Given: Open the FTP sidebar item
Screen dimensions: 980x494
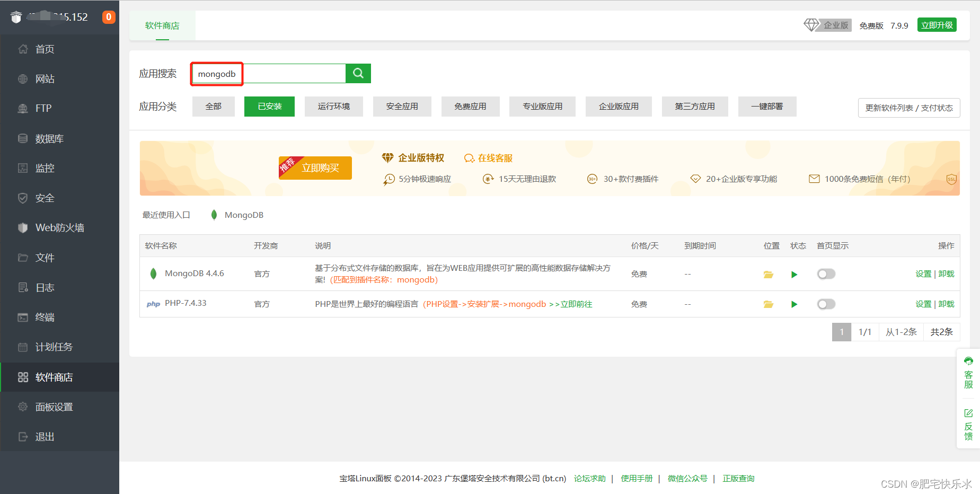Looking at the screenshot, I should point(59,109).
